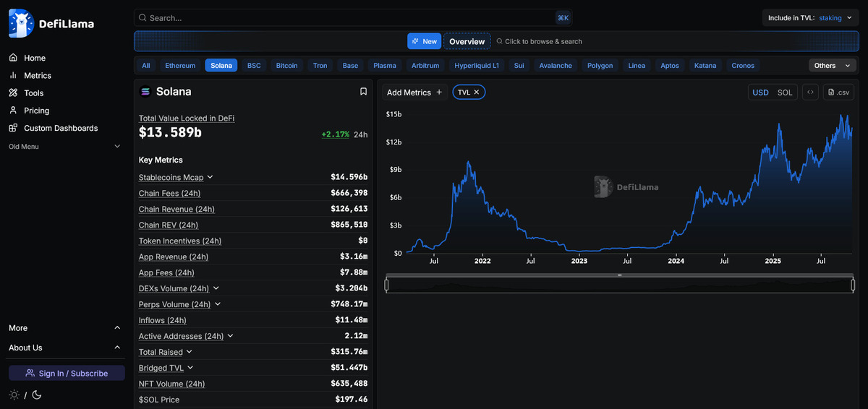Click the left handle of chart range slider
This screenshot has width=868, height=409.
tap(386, 285)
